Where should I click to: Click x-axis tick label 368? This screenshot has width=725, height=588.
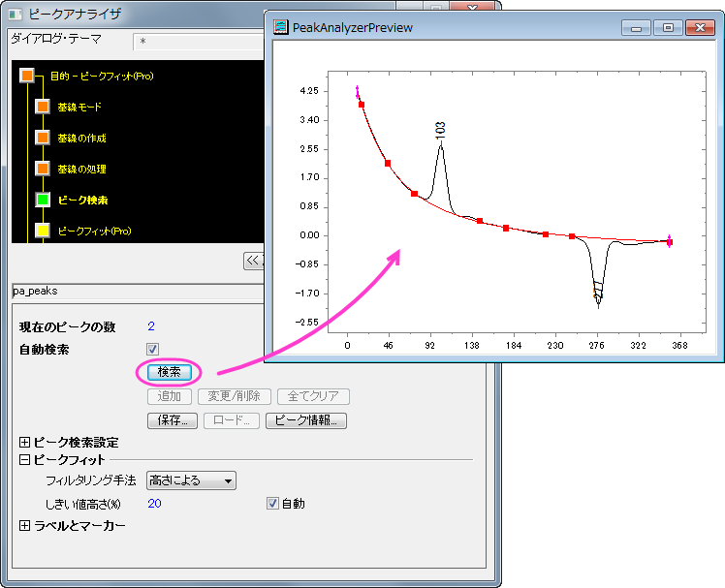680,345
